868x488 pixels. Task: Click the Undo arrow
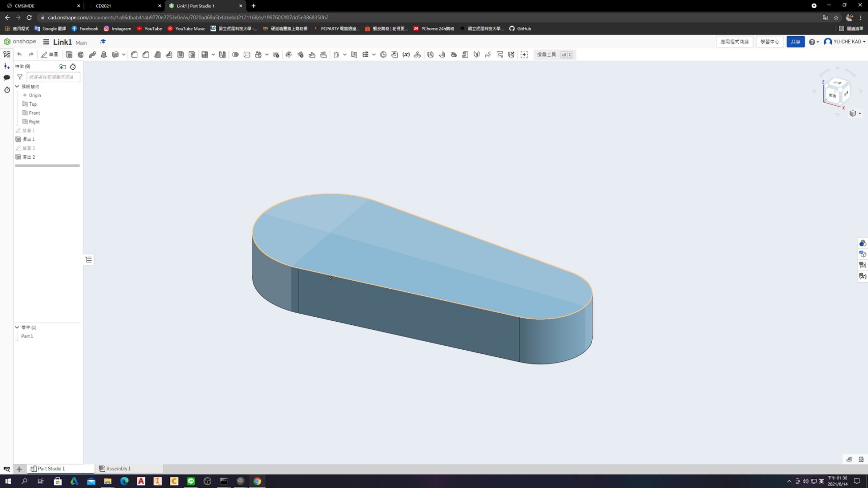click(x=19, y=54)
